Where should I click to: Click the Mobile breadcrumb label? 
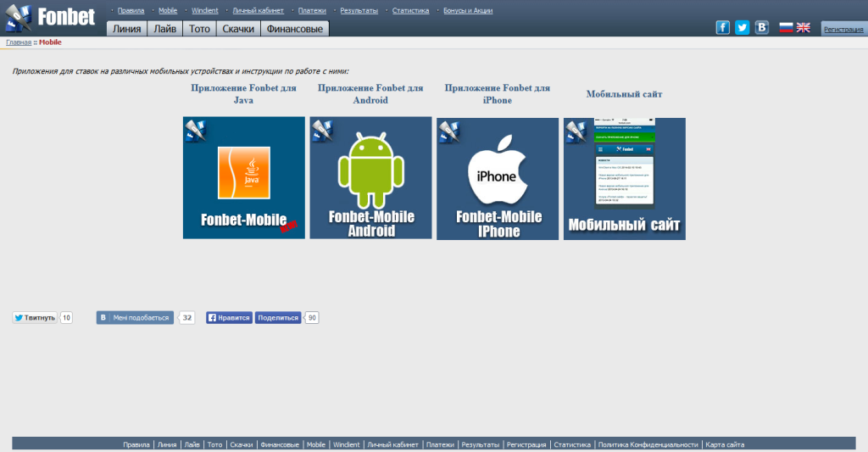coord(50,42)
